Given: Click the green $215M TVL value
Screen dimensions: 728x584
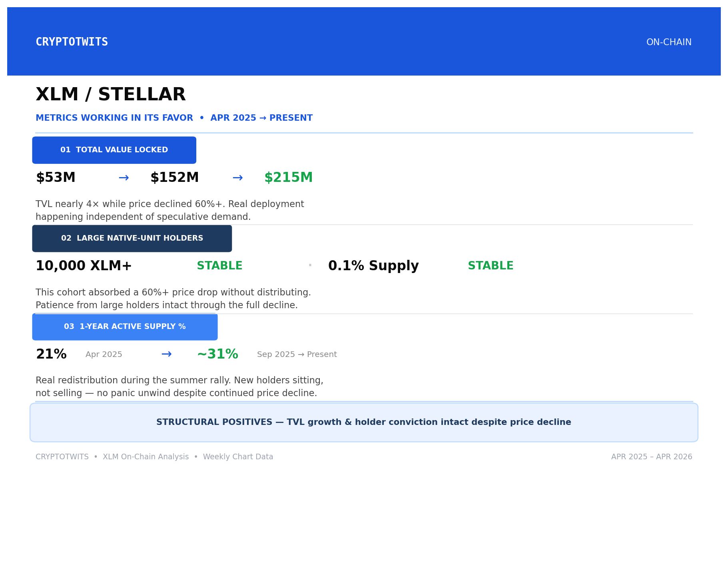Looking at the screenshot, I should pyautogui.click(x=289, y=177).
